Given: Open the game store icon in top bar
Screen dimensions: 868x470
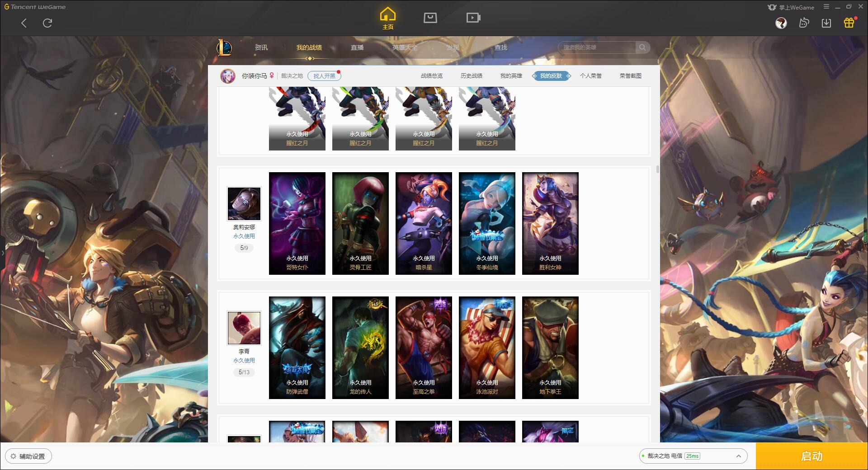Looking at the screenshot, I should pos(430,18).
